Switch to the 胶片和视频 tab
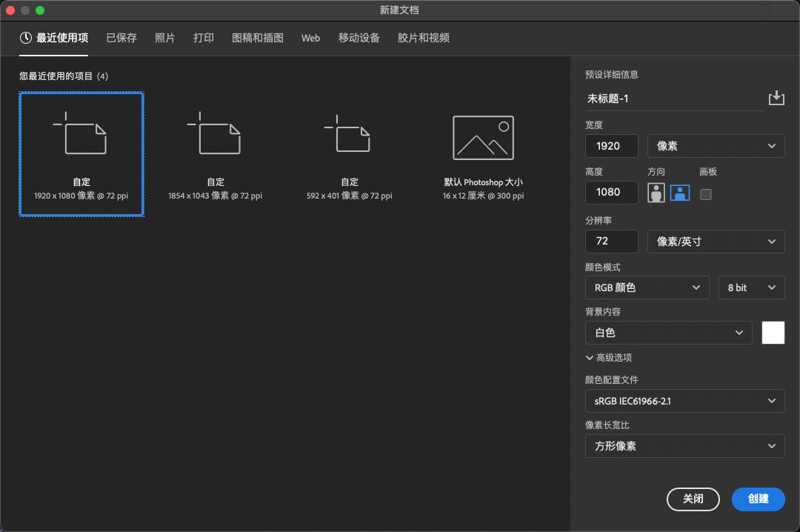Image resolution: width=800 pixels, height=532 pixels. click(x=422, y=38)
